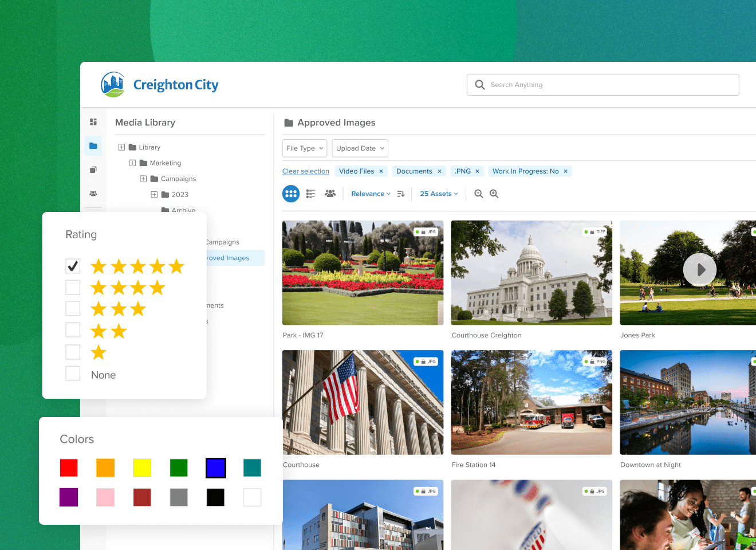Click the Creighton City logo
Screen dimensions: 756x550
pos(160,85)
